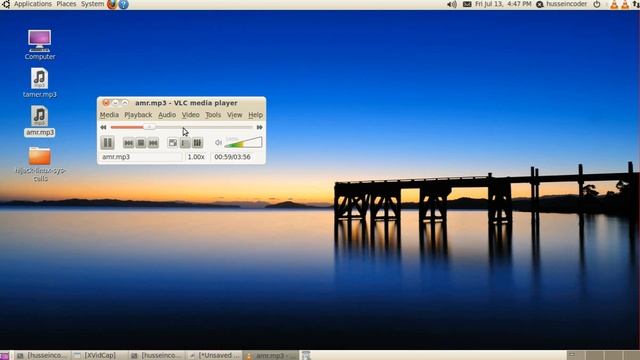Open the Video menu

(x=191, y=115)
